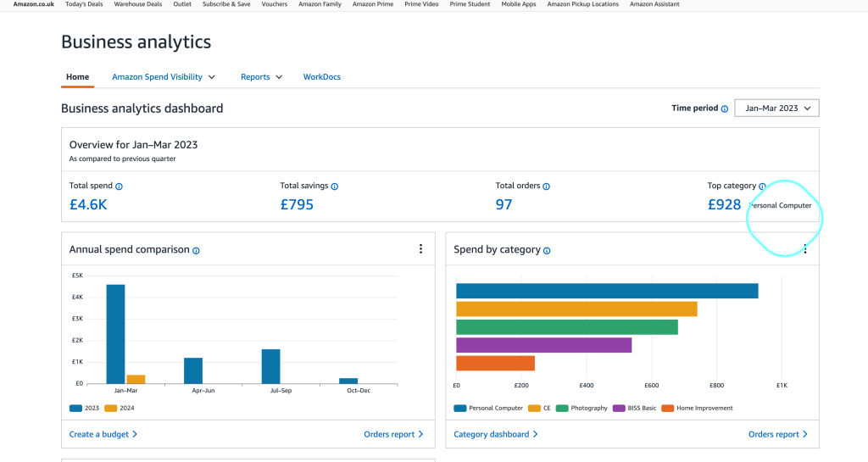Click the orange 2024 legend swatch
The width and height of the screenshot is (868, 462).
click(x=111, y=409)
